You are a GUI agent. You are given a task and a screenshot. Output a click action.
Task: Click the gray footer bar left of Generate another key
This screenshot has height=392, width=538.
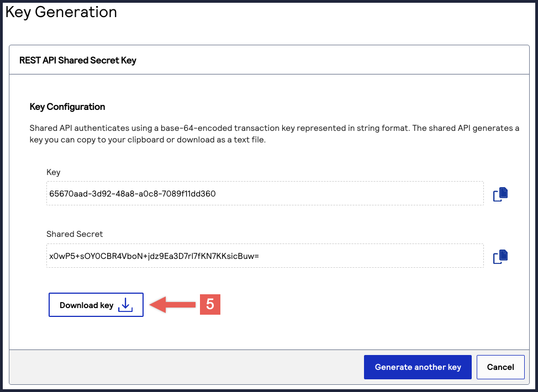(x=182, y=367)
